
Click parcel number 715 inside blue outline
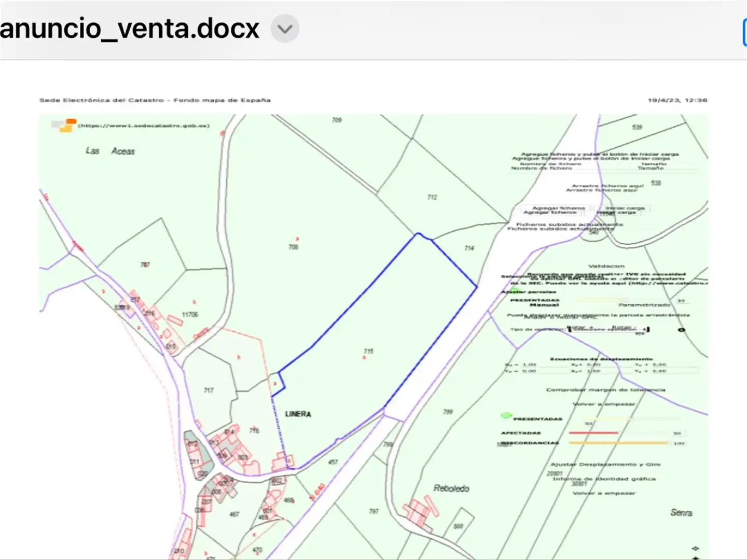pyautogui.click(x=368, y=351)
